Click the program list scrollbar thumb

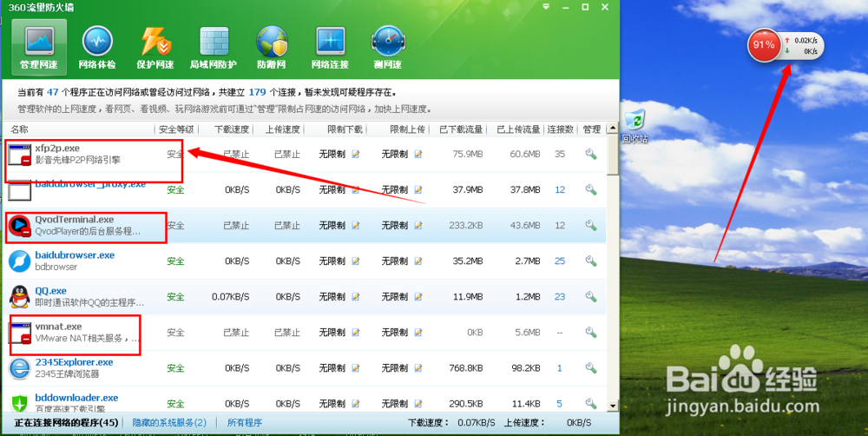pos(612,155)
